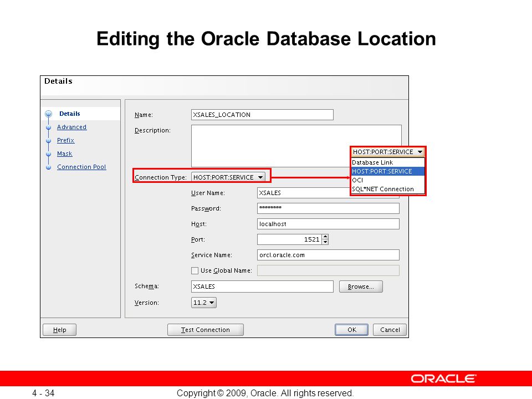This screenshot has width=532, height=399.
Task: Select the Connection Pool link
Action: pos(81,167)
